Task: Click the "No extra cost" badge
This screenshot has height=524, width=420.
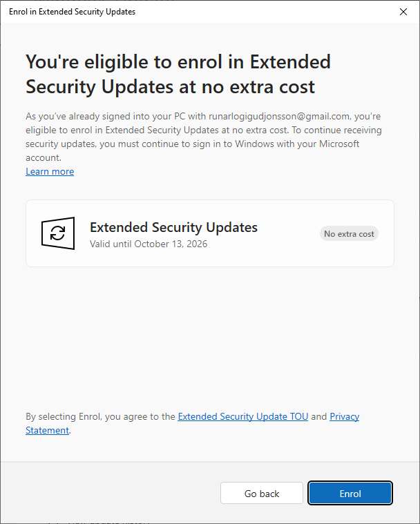Action: [349, 233]
